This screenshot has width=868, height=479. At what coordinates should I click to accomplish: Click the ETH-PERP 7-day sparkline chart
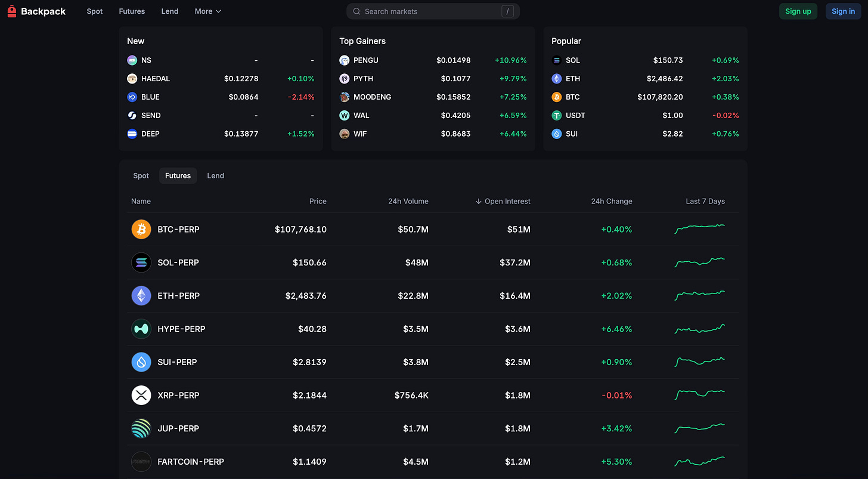coord(700,295)
